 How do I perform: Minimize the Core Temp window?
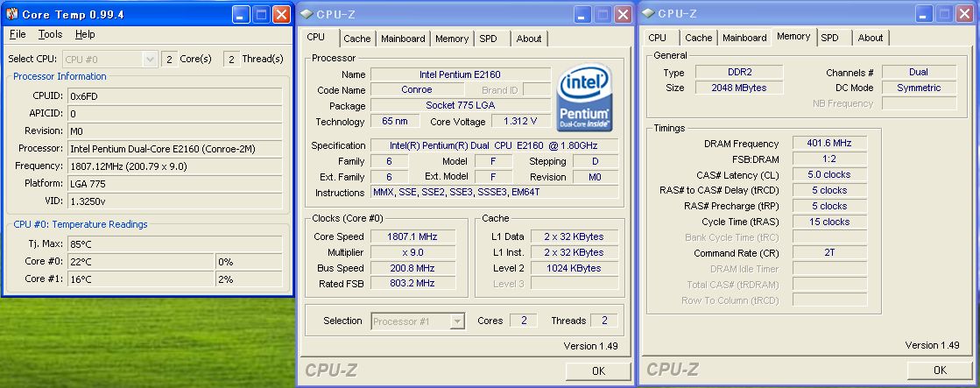[242, 14]
